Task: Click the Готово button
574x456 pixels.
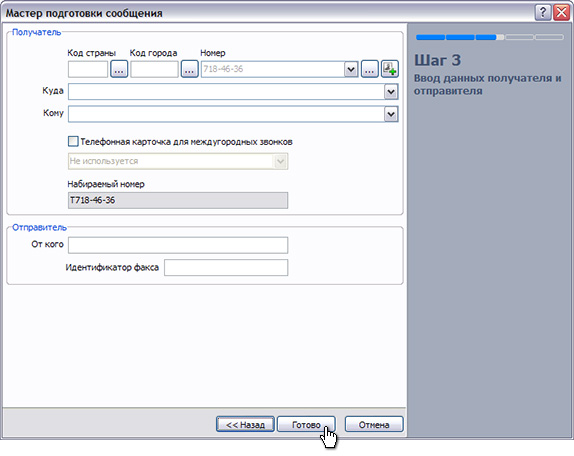Action: (306, 425)
